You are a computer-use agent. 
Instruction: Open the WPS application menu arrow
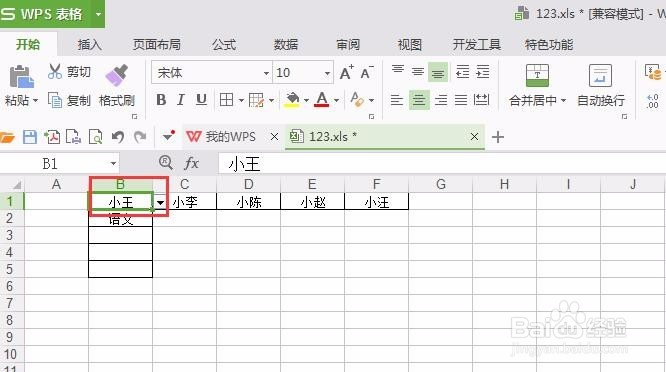tap(99, 14)
